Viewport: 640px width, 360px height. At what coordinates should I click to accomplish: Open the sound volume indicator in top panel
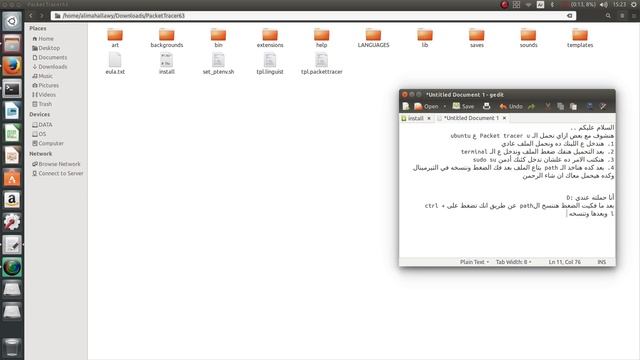[604, 4]
